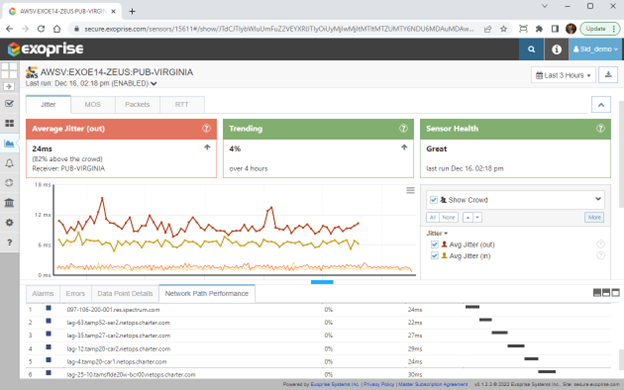Select the area chart sensors icon in sidebar
This screenshot has width=624, height=390.
(9, 143)
